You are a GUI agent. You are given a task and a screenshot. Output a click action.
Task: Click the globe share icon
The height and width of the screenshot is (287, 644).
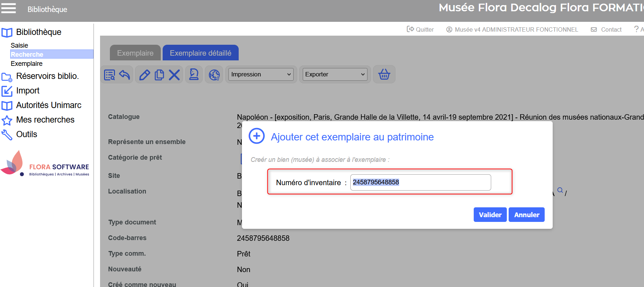click(x=214, y=75)
